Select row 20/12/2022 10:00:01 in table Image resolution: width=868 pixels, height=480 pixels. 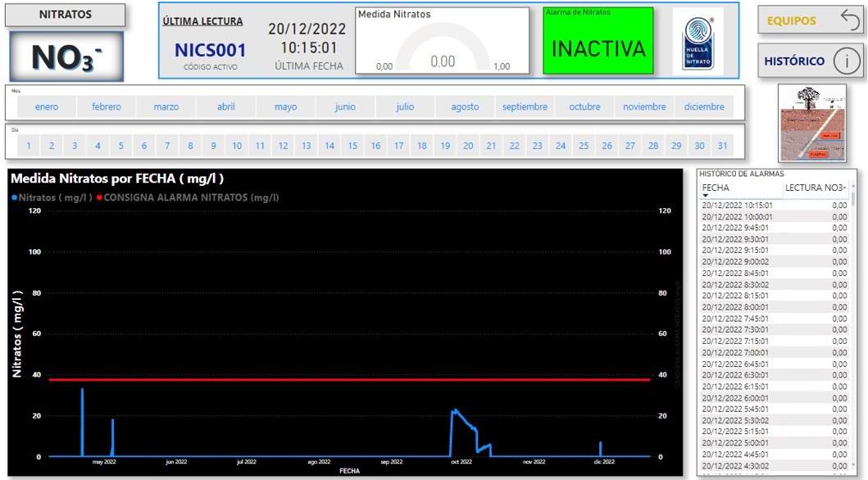774,217
